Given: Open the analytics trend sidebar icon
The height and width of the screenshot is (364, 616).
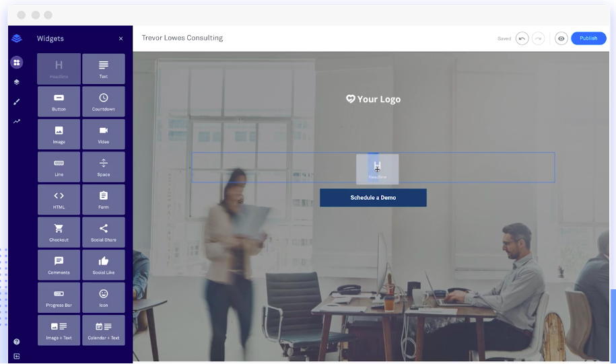Looking at the screenshot, I should point(17,121).
